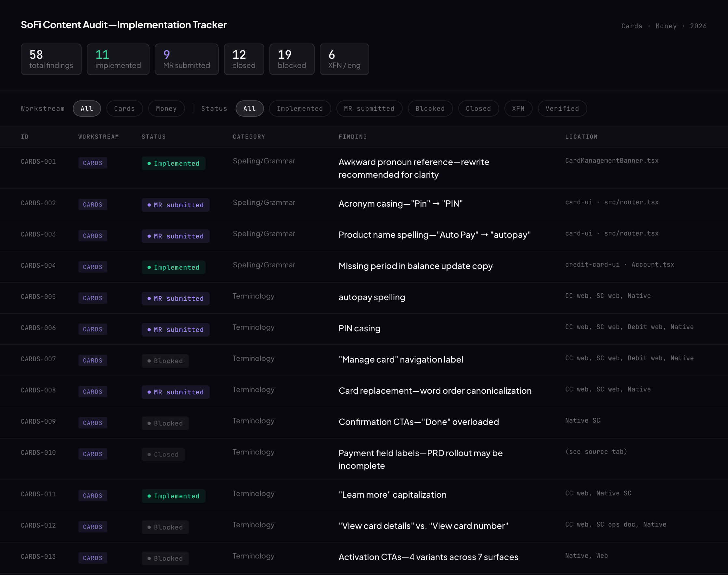728x575 pixels.
Task: Click the CARDS-008 row ID
Action: coord(38,390)
